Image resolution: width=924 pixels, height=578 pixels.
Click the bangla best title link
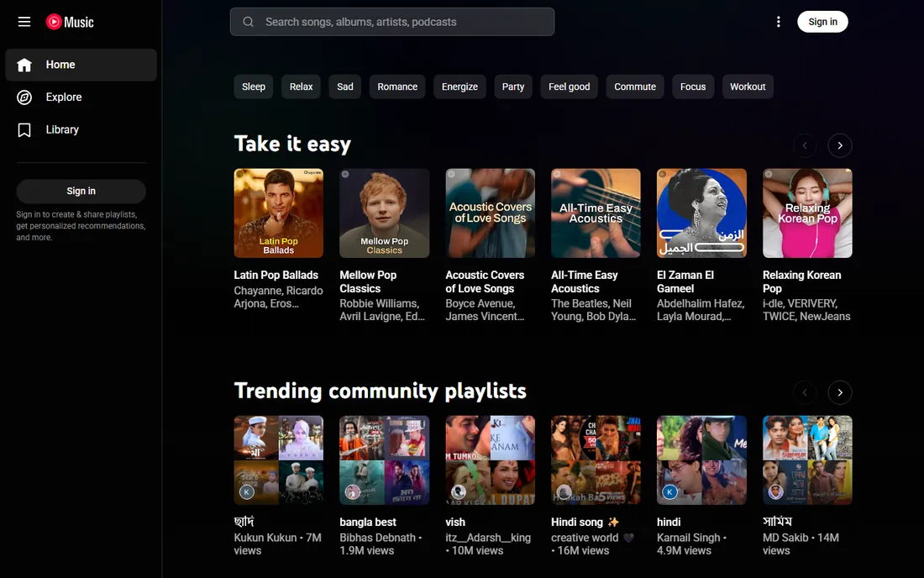pyautogui.click(x=368, y=522)
